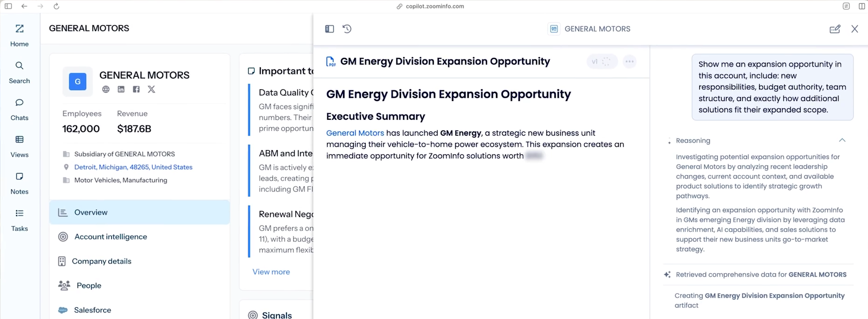Open browser split view icon
868x319 pixels.
(862, 6)
